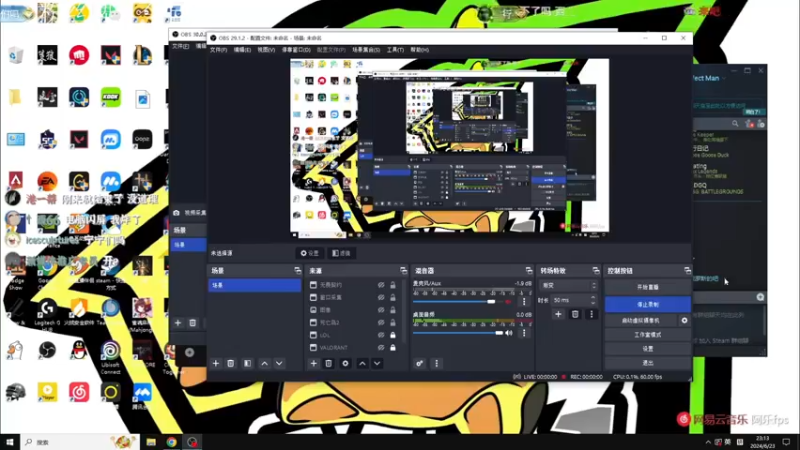Toggle visibility of 窗口采集 source
This screenshot has height=450, width=800.
[x=381, y=297]
